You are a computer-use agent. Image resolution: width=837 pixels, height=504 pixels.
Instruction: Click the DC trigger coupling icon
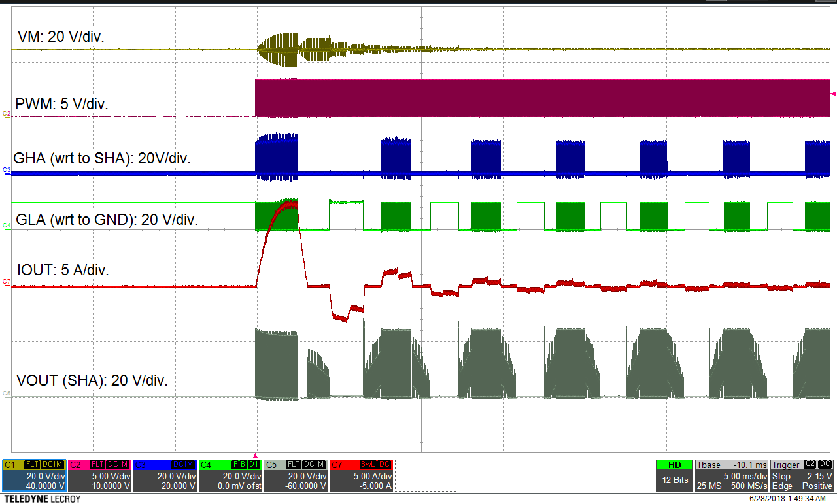tap(825, 464)
